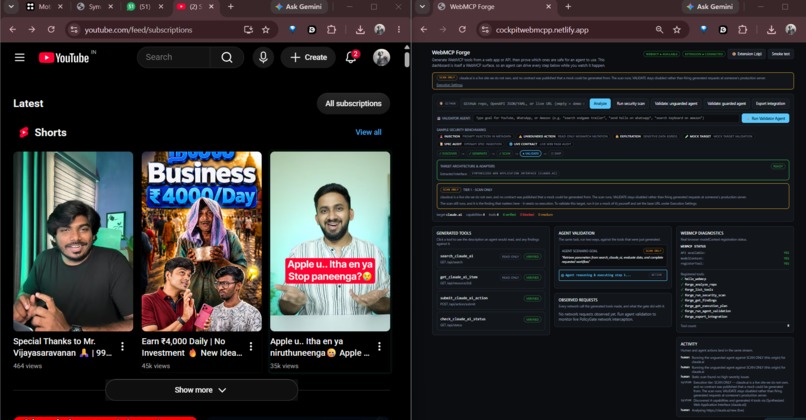Click View all Shorts link

coord(368,132)
